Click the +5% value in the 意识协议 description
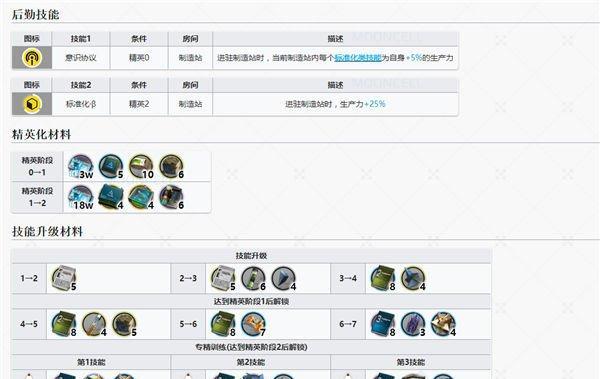This screenshot has width=600, height=379. click(413, 58)
